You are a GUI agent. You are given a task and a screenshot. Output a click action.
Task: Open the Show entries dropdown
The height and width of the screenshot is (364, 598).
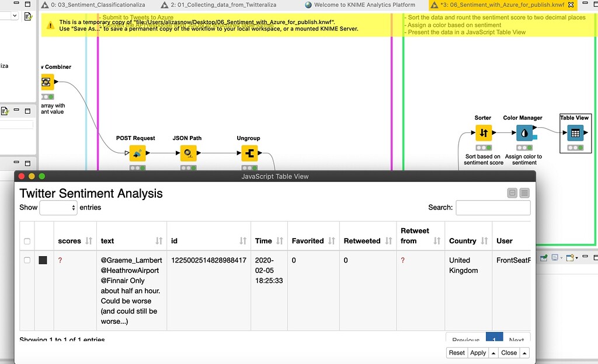(58, 207)
